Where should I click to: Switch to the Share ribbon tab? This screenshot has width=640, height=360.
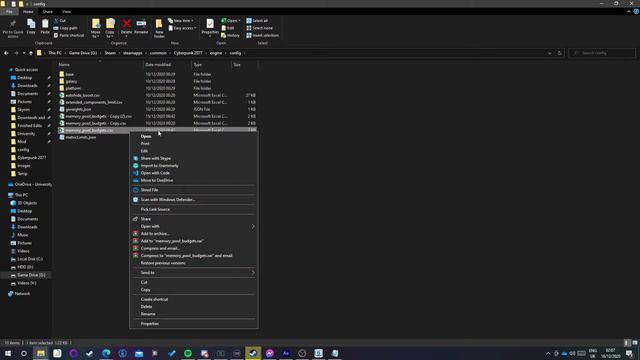coord(48,11)
